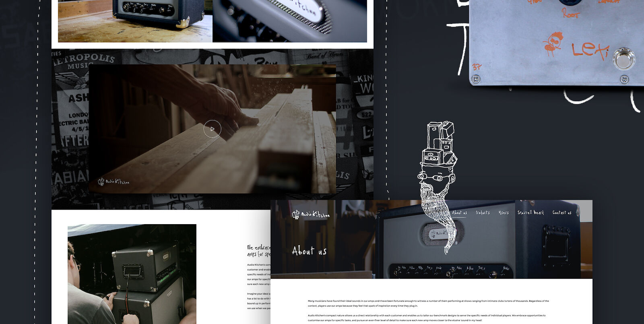Click the orange number 37 on pedal
Viewport: 644px width, 324px height.
pos(477,67)
